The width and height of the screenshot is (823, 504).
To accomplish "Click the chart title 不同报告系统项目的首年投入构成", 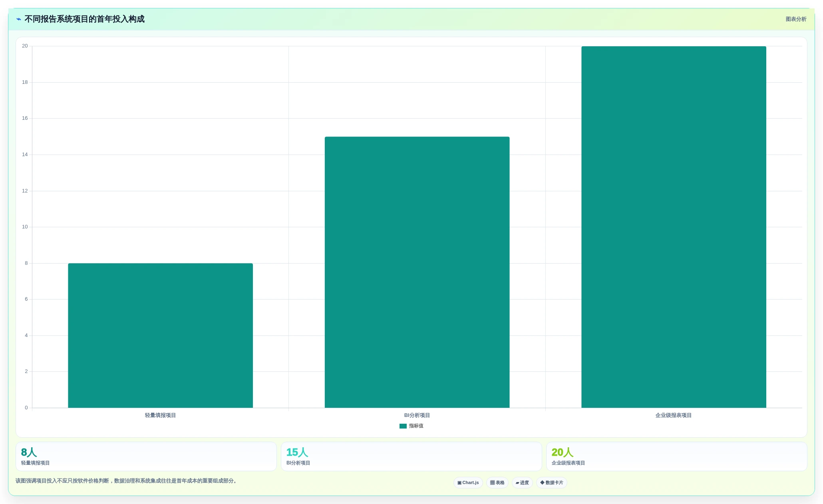I will tap(84, 19).
